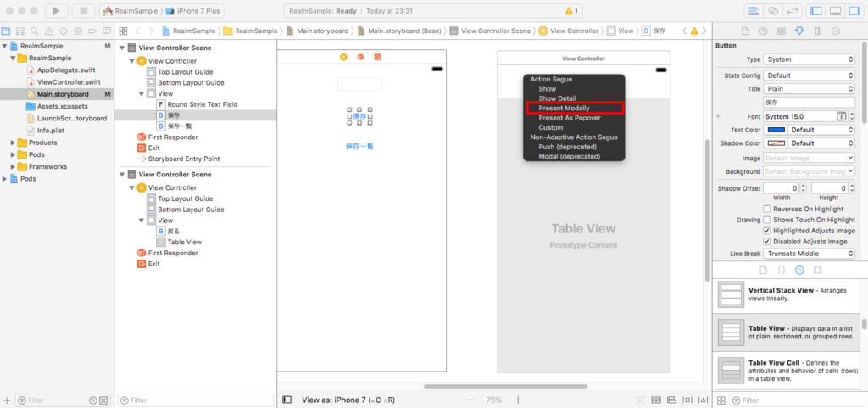Toggle the document outline button
Image resolution: width=868 pixels, height=408 pixels.
tap(287, 400)
